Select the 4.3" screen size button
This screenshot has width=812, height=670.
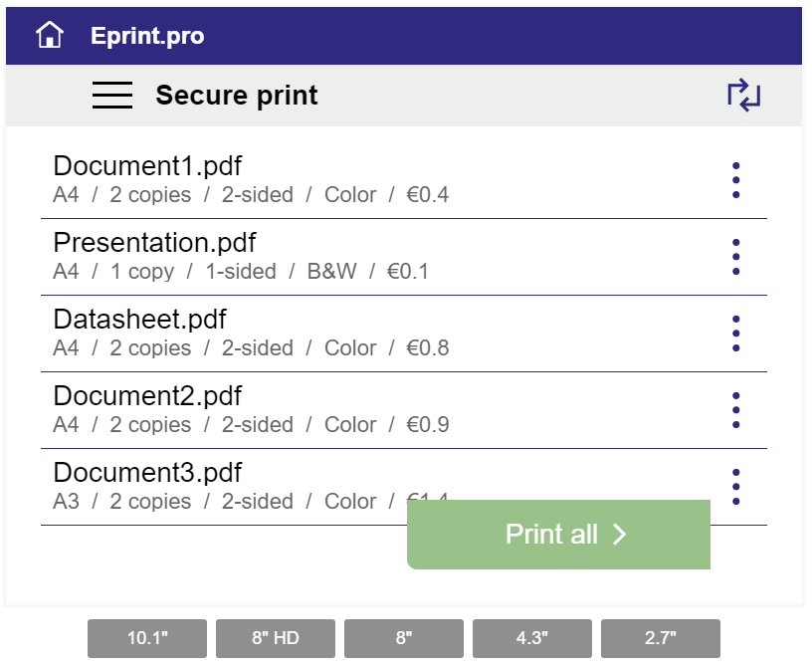click(x=532, y=638)
